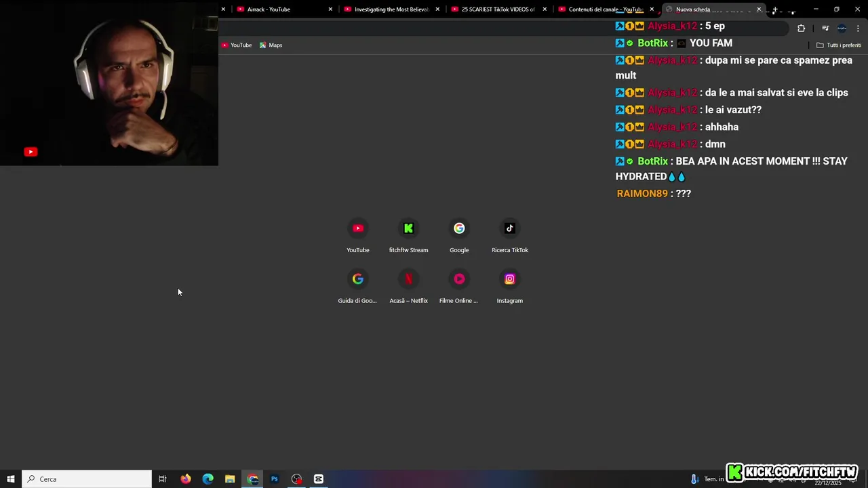Open the fitchftw Stream Kick shortcut
868x488 pixels.
408,236
